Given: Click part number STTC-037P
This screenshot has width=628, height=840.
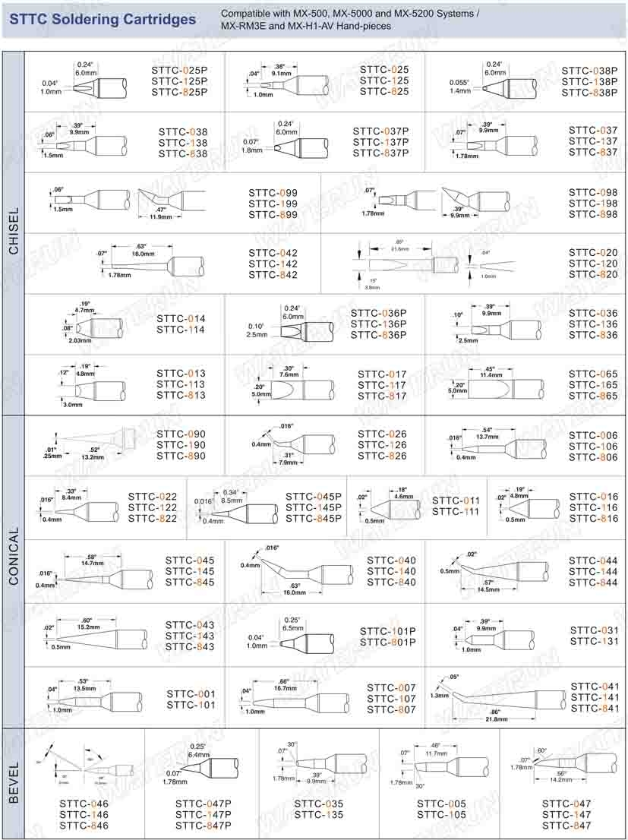Looking at the screenshot, I should pos(381,131).
